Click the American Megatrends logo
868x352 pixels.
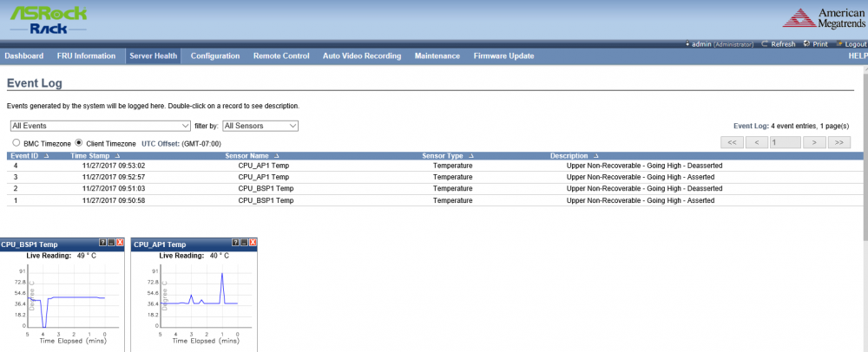(x=825, y=18)
